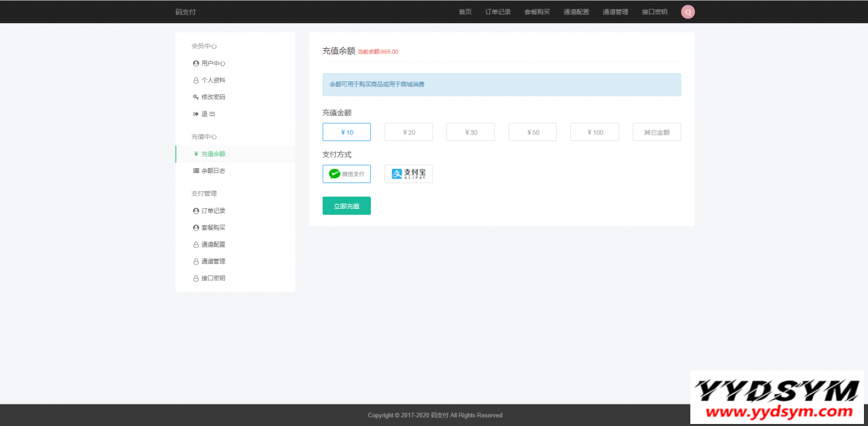The height and width of the screenshot is (426, 868).
Task: Open 接口密钥 in top navigation
Action: point(654,12)
